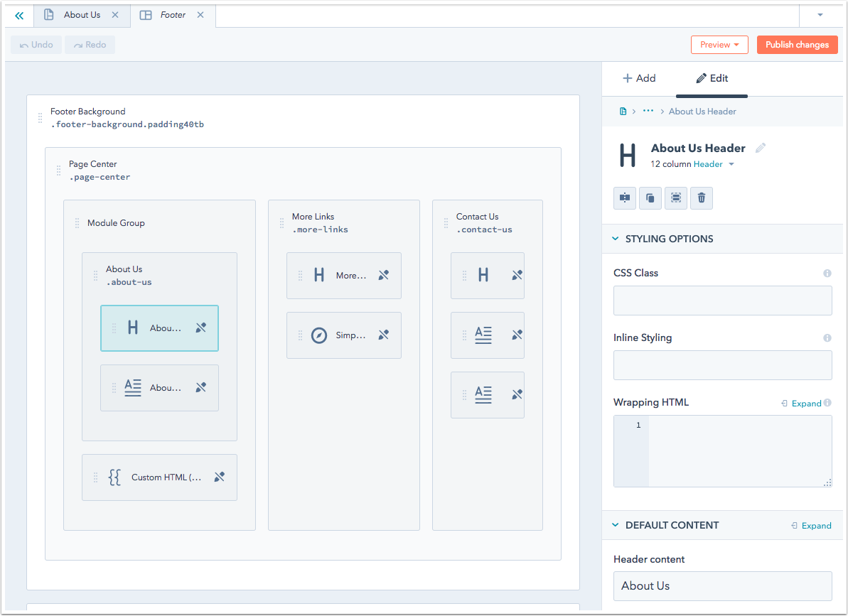Collapse the STYLING OPTIONS section
Viewport: 848px width, 616px height.
coord(615,239)
